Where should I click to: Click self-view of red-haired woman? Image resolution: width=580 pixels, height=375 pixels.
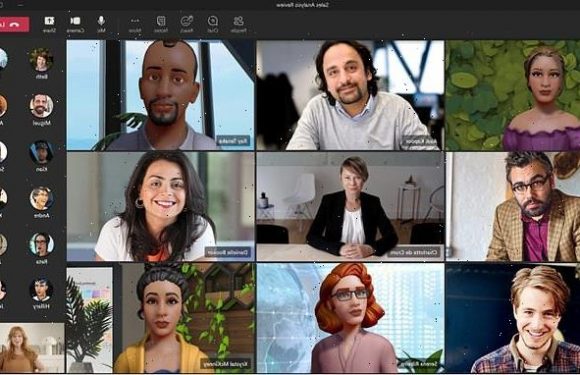[x=32, y=348]
